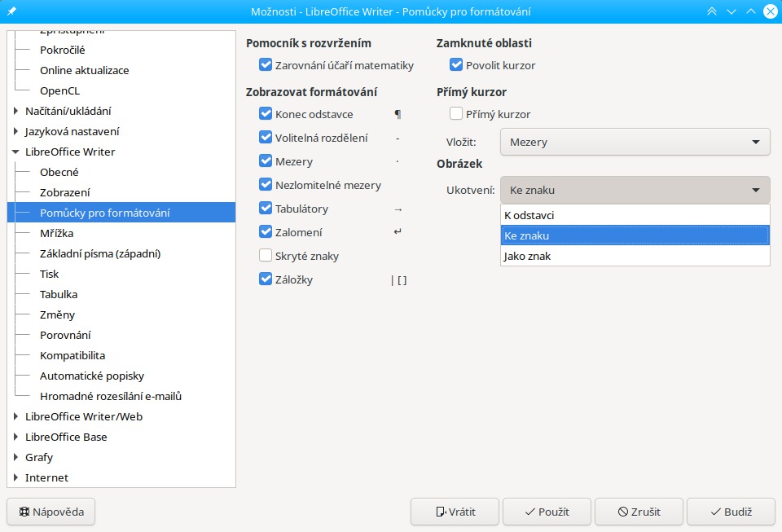782x532 pixels.
Task: Click the Zrušit cancel button
Action: click(x=639, y=512)
